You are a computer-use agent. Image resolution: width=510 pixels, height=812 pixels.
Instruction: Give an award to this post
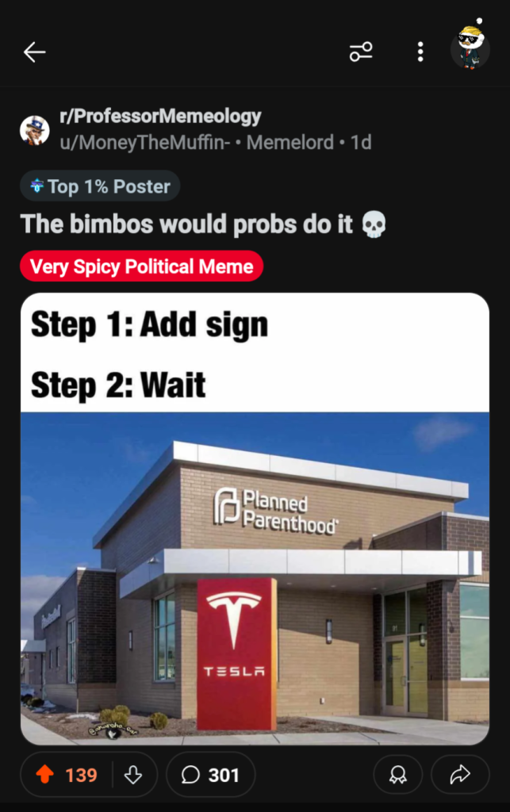point(398,775)
